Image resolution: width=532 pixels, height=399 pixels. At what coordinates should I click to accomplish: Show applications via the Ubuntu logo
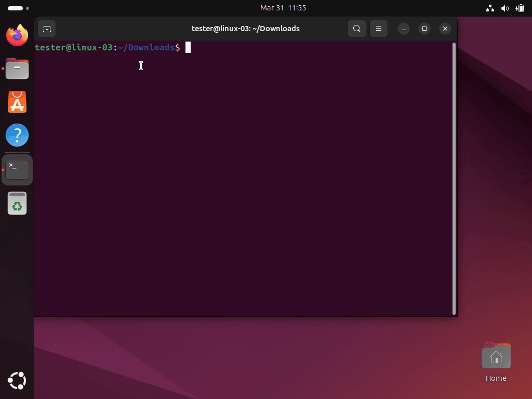[x=17, y=381]
